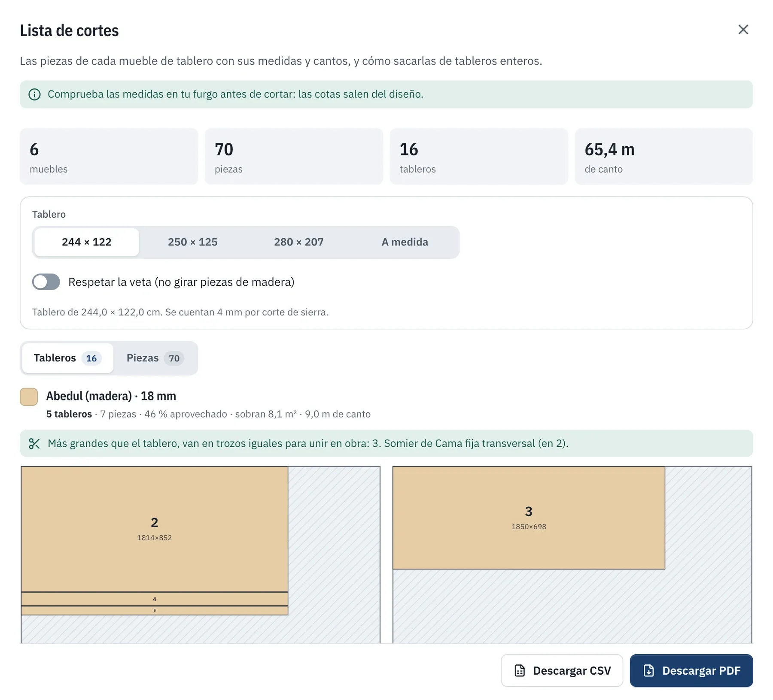Viewport: 773px width, 700px height.
Task: Download the cut list as PDF
Action: pyautogui.click(x=691, y=670)
